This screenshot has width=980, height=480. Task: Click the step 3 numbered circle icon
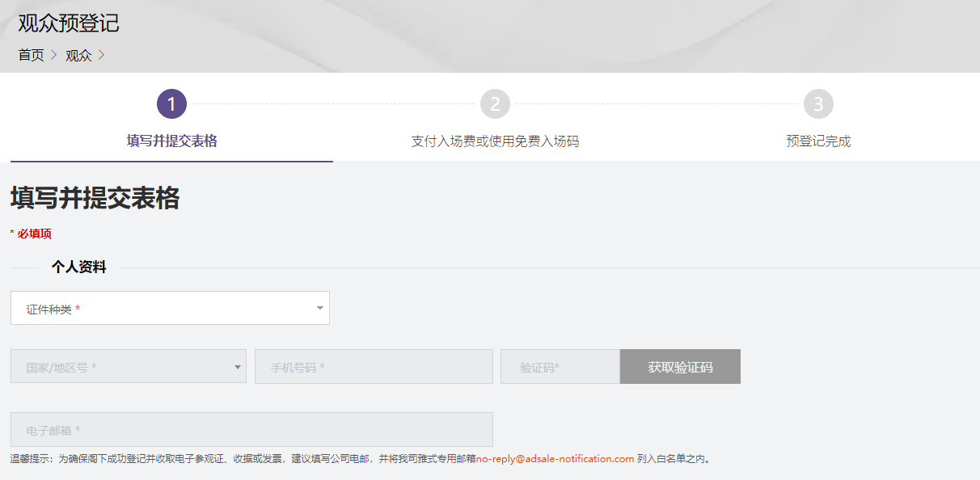[x=819, y=103]
